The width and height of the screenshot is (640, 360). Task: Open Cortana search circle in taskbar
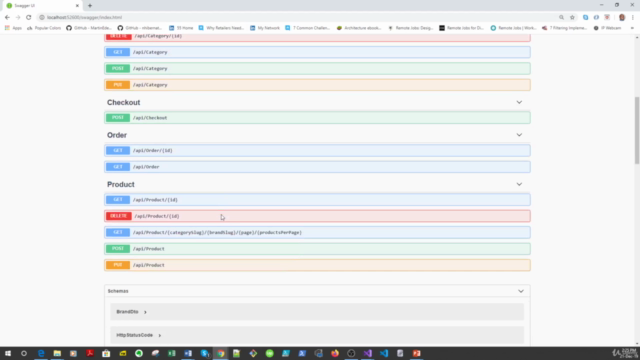[24, 353]
